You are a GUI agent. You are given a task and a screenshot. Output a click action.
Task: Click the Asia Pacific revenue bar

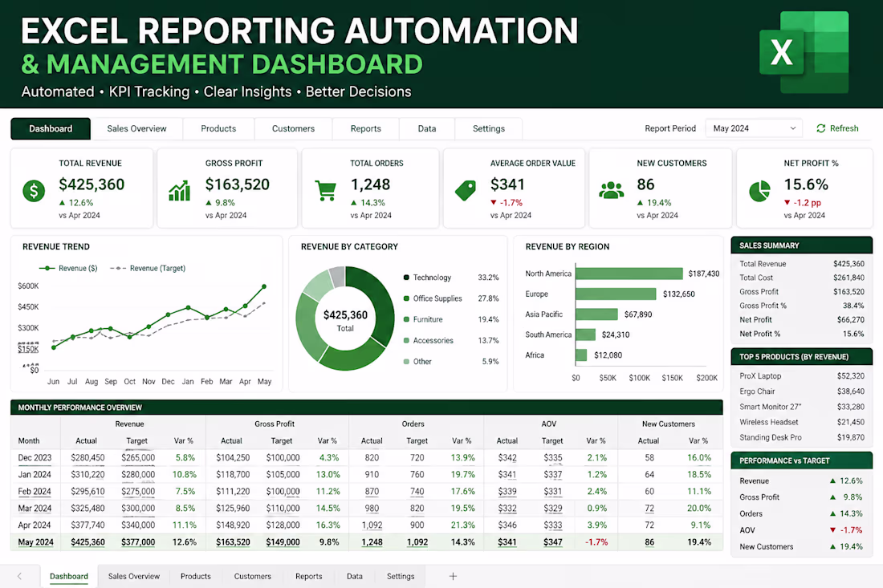(597, 314)
